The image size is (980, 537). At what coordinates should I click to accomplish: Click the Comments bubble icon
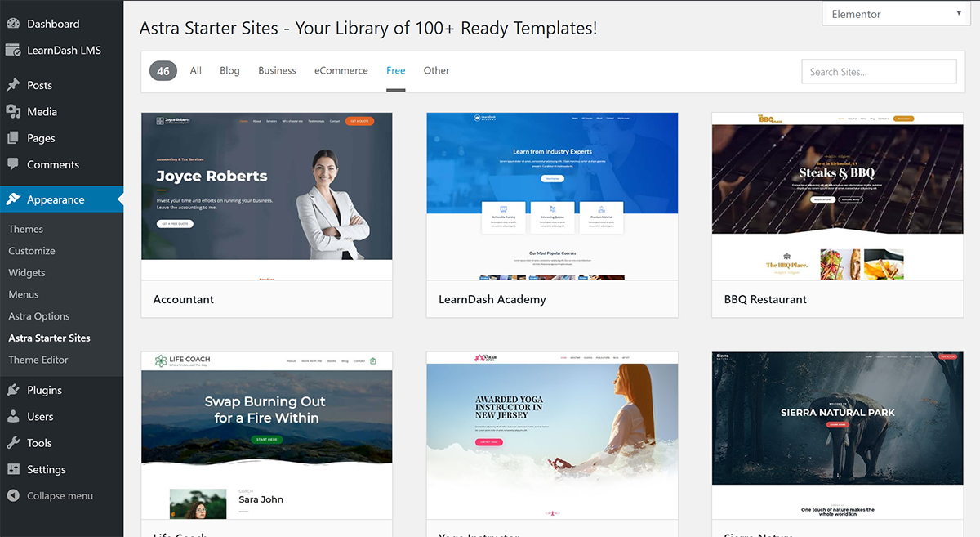pos(13,164)
